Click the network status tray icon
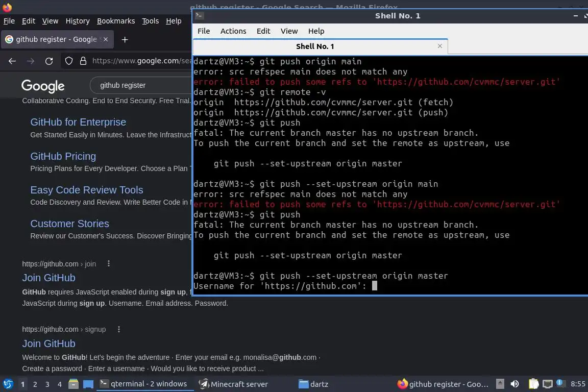This screenshot has width=588, height=392. point(548,384)
